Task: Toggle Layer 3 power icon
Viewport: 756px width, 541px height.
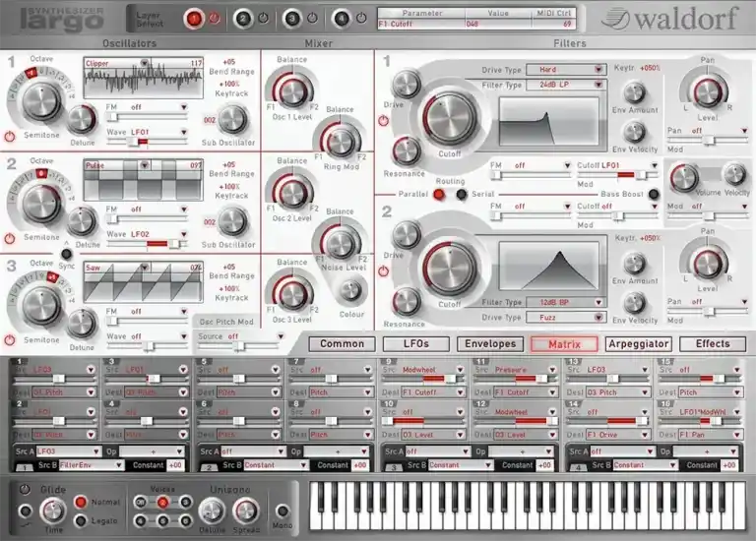Action: pyautogui.click(x=312, y=19)
